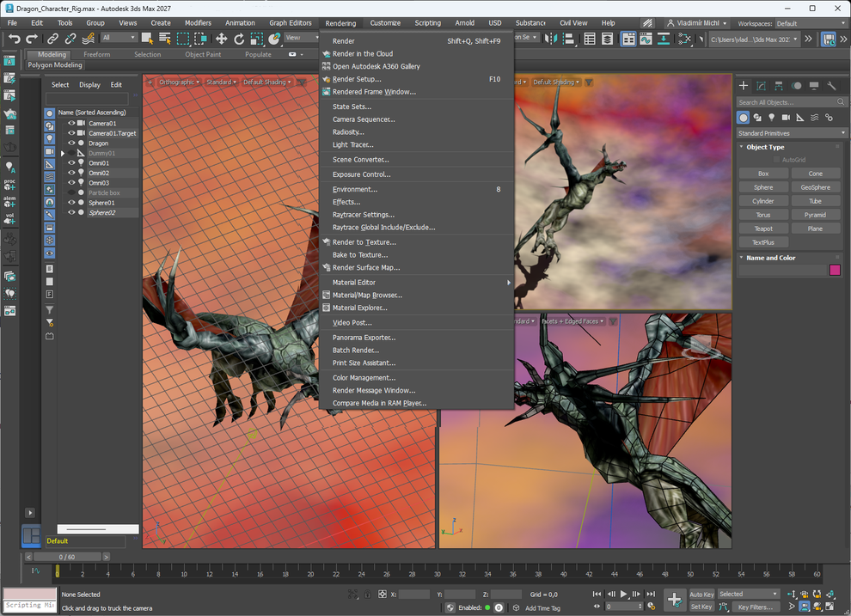
Task: Select the Geometry category icon
Action: pyautogui.click(x=744, y=117)
